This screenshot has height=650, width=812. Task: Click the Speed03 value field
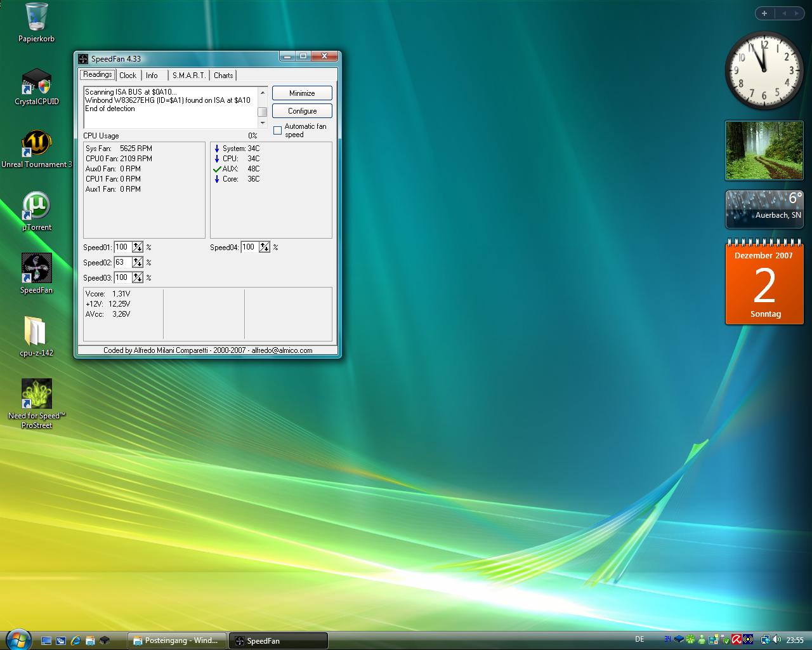tap(123, 277)
